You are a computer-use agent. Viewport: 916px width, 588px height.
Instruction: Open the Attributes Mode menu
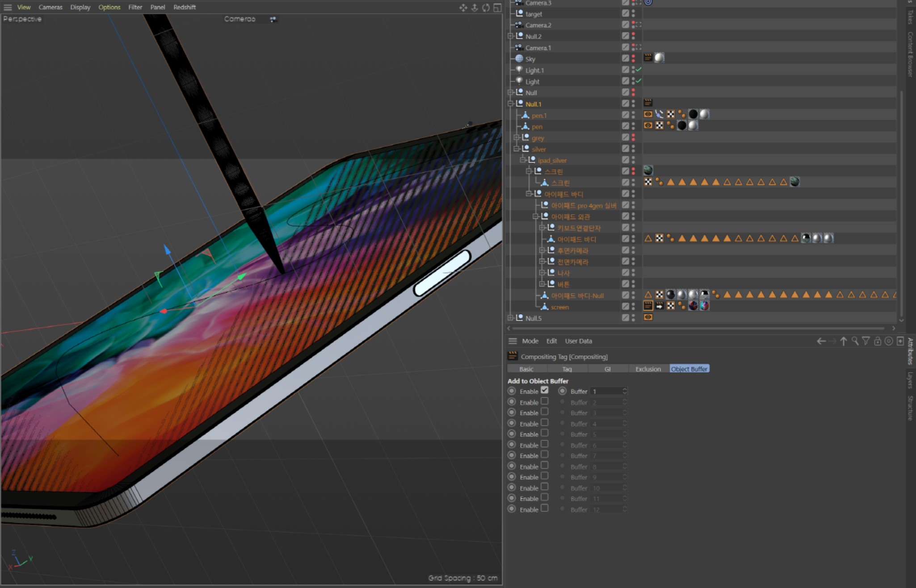(x=530, y=341)
